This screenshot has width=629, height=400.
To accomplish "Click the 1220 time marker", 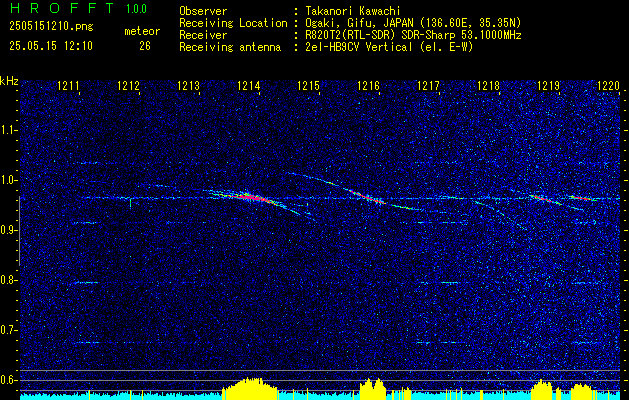I will click(x=608, y=85).
